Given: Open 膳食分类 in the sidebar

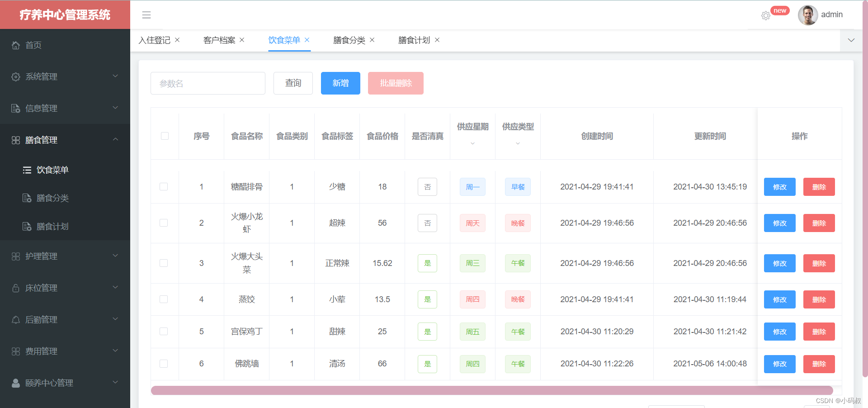Looking at the screenshot, I should (65, 198).
